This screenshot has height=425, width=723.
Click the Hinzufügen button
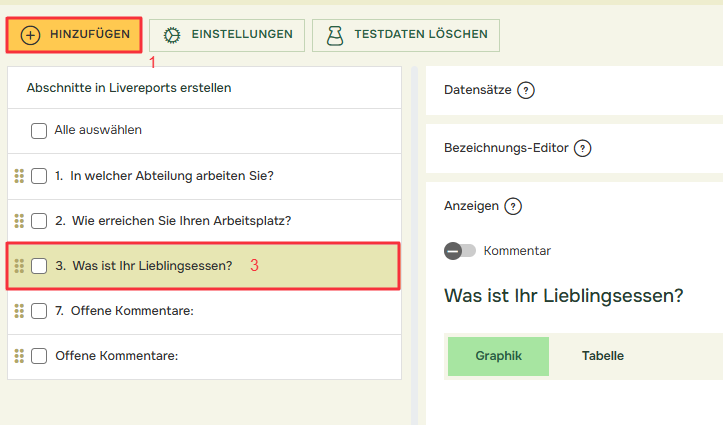pos(74,35)
